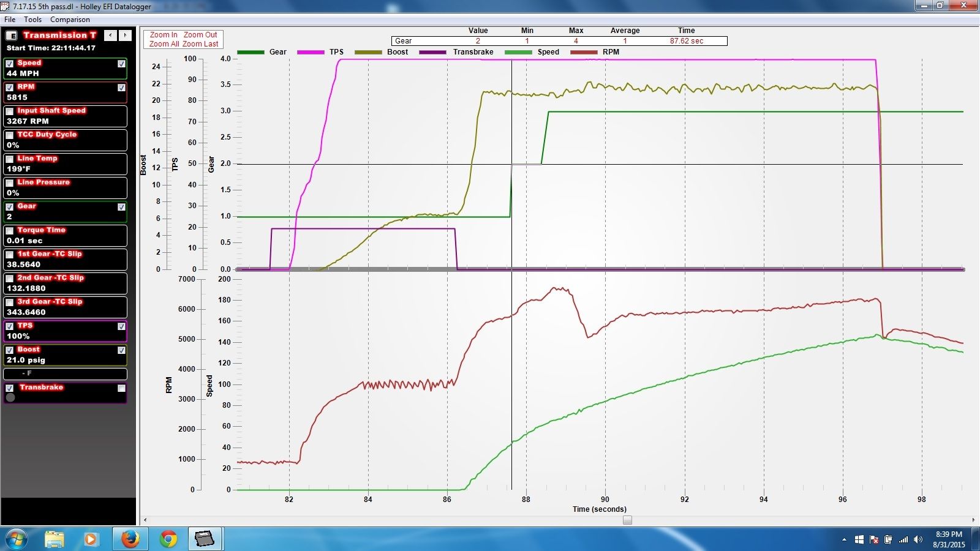980x551 pixels.
Task: Click the 'E' edit icon beside Transmission T
Action: pos(11,36)
